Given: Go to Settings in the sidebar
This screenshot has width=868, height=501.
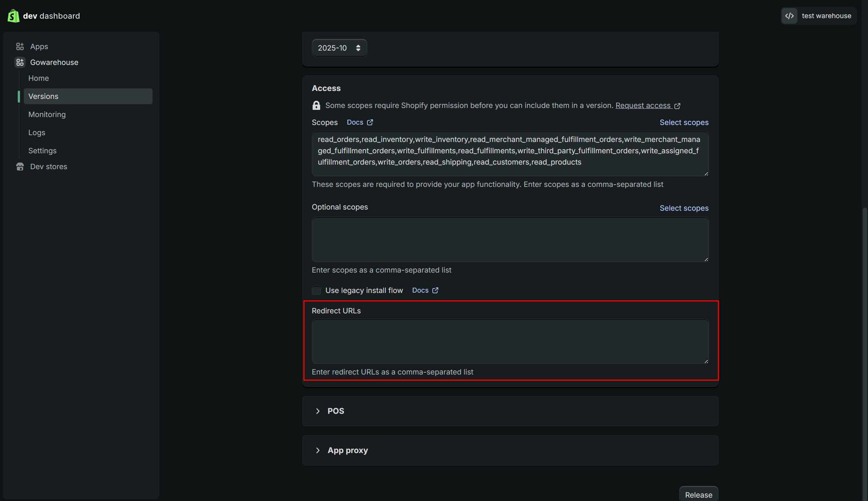Looking at the screenshot, I should 42,151.
